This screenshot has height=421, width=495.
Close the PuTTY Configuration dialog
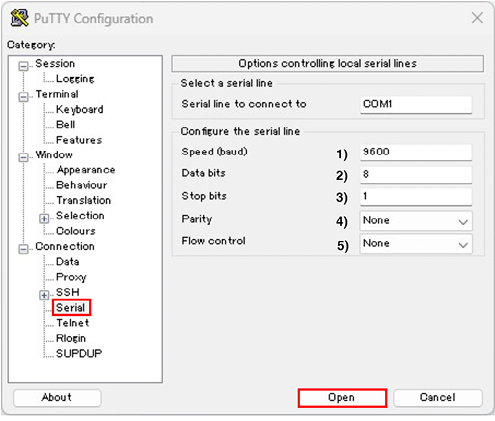[x=477, y=18]
